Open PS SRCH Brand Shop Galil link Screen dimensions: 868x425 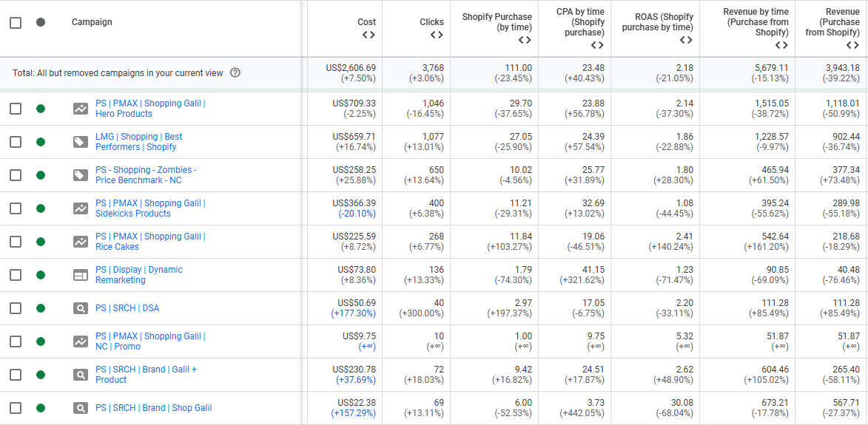[x=153, y=409]
